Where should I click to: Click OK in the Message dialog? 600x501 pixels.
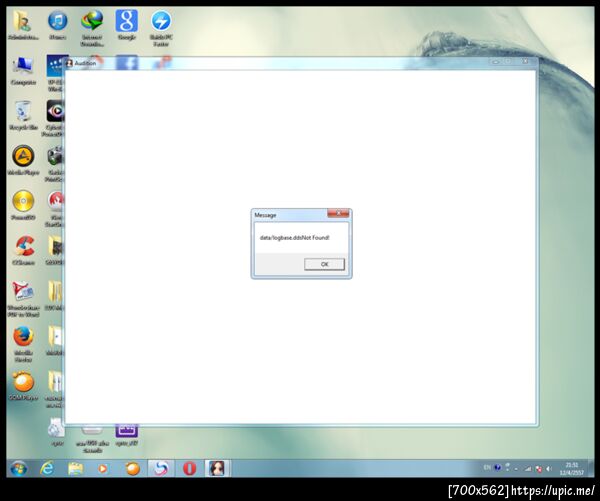pos(324,264)
